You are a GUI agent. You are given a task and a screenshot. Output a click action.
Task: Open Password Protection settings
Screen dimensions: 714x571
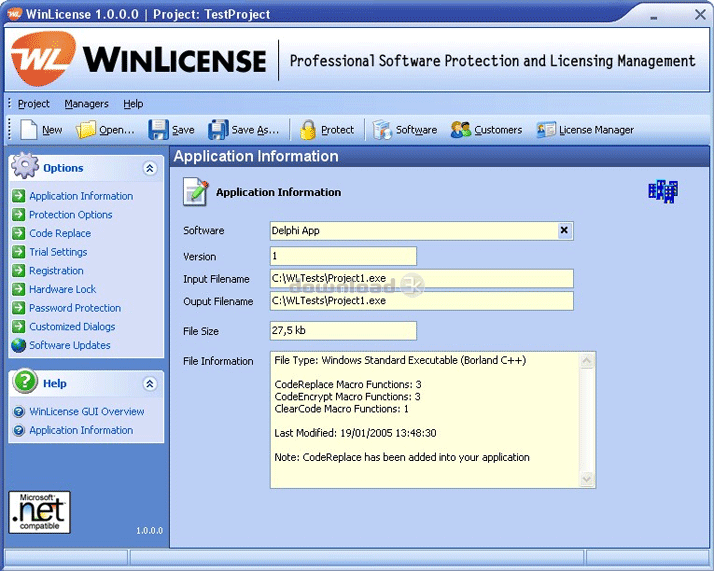tap(75, 308)
